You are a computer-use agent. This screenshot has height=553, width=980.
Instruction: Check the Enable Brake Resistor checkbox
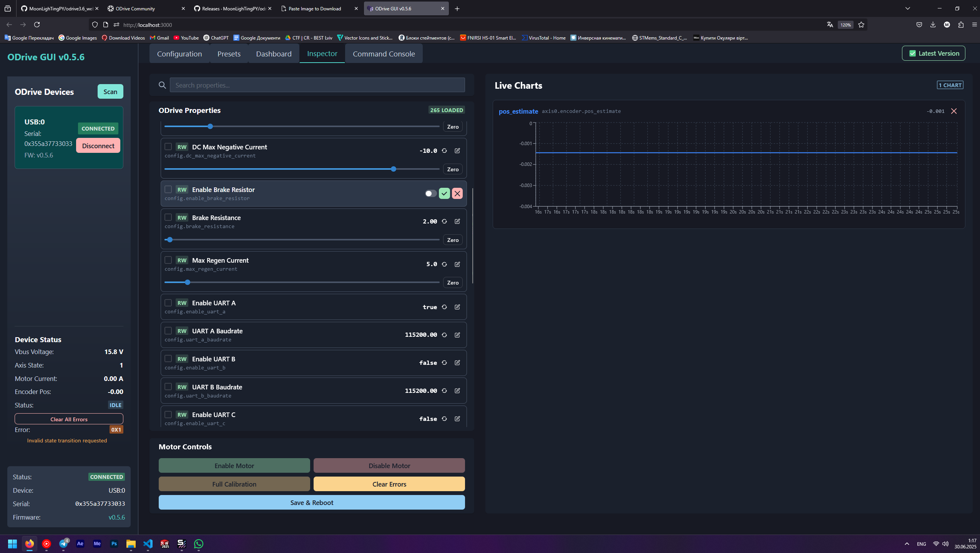[168, 189]
